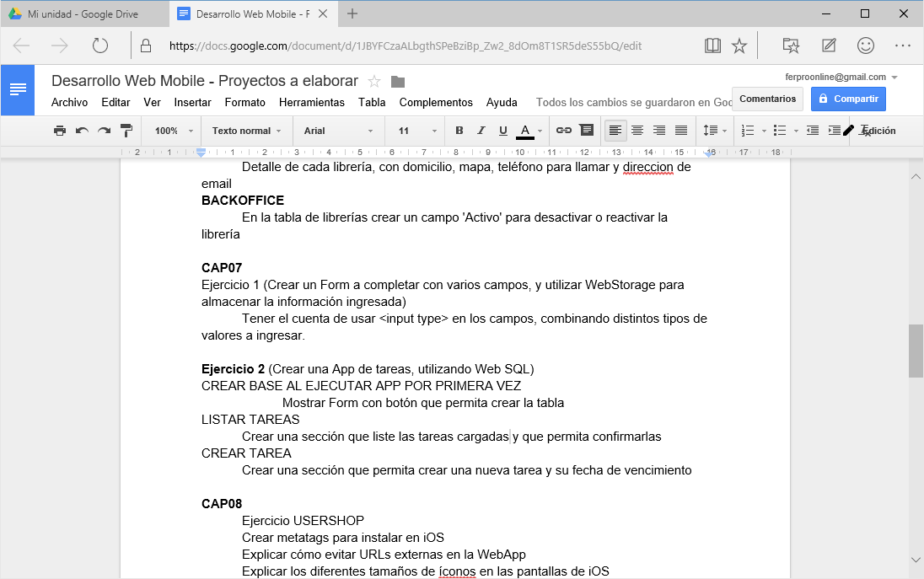Add page to favorites star

click(739, 46)
